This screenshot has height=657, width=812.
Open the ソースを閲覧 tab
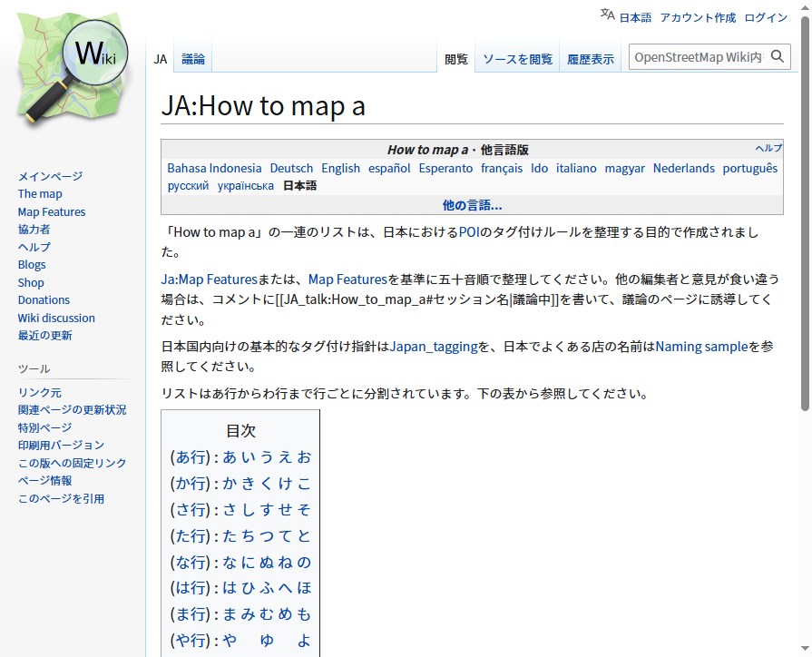517,59
